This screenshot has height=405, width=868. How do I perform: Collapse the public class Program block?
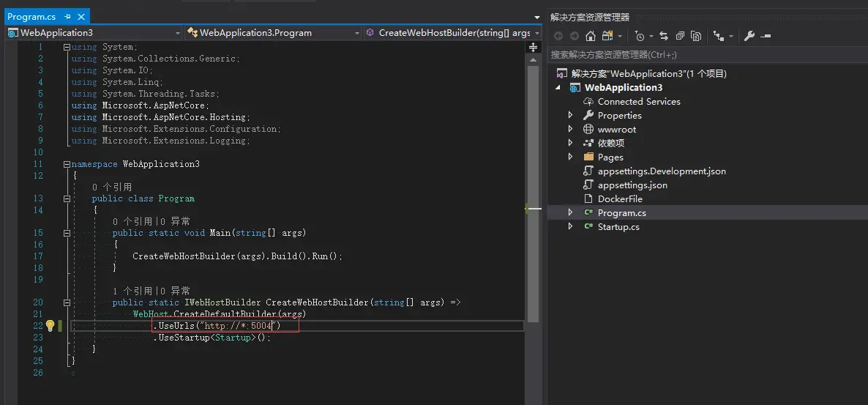tap(67, 198)
